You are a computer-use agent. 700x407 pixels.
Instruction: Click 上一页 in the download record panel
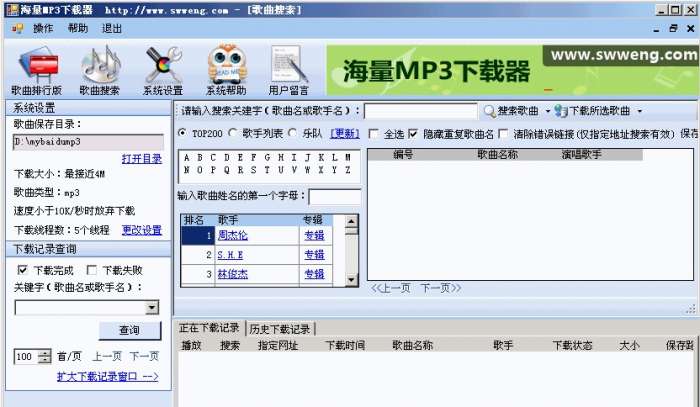(107, 357)
